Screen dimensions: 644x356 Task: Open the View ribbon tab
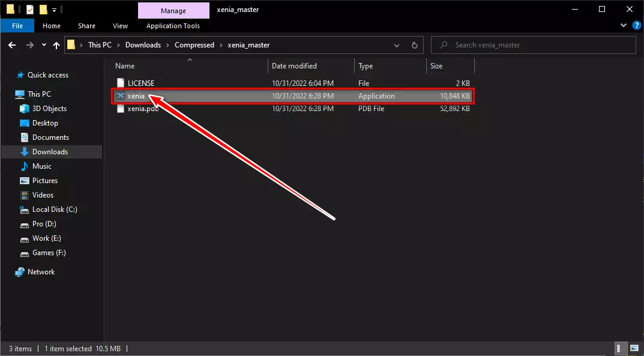120,25
